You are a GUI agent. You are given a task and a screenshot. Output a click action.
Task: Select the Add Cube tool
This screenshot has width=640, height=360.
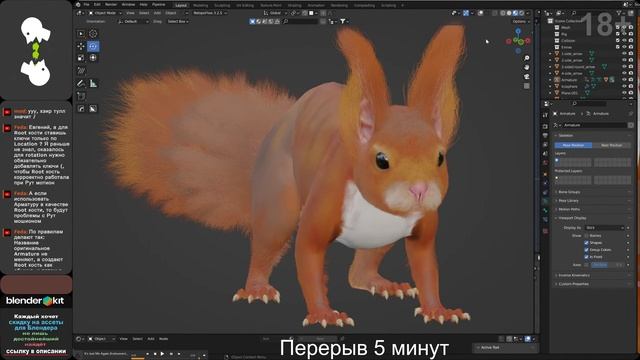tap(81, 96)
